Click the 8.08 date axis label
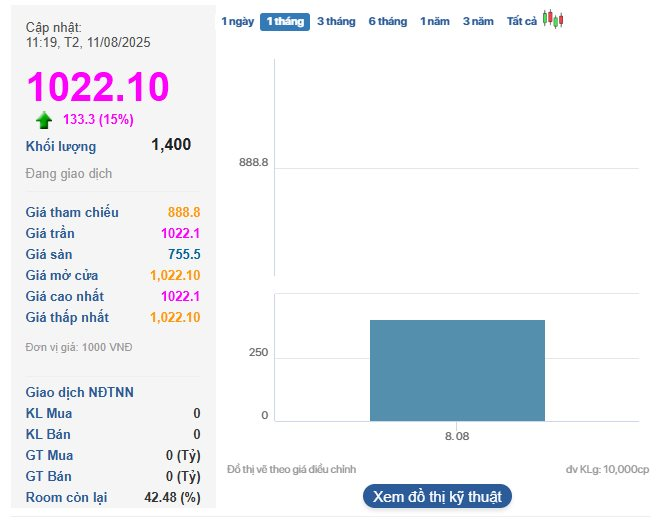Viewport: 663px width, 524px height. coord(457,436)
